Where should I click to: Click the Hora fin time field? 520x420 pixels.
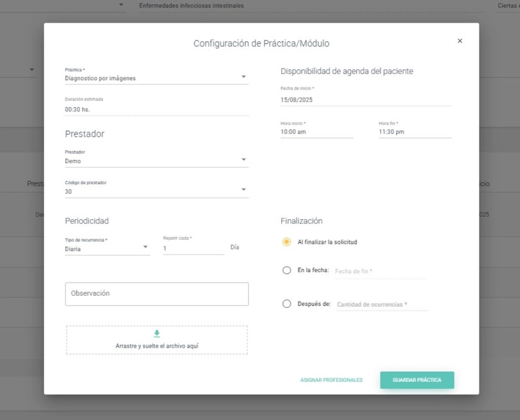[414, 132]
